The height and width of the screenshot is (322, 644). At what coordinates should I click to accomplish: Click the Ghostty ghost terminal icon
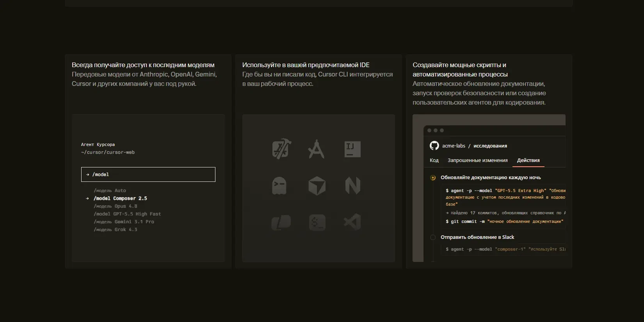pos(279,186)
